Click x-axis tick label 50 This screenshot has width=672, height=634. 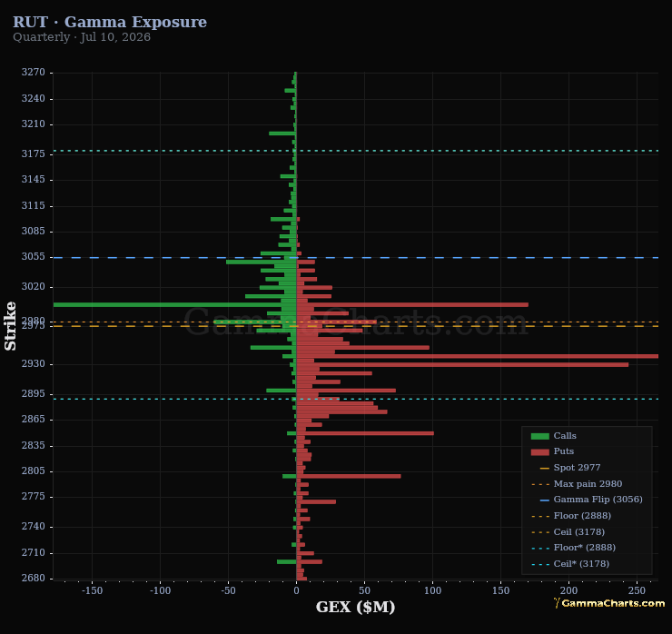[x=364, y=590]
